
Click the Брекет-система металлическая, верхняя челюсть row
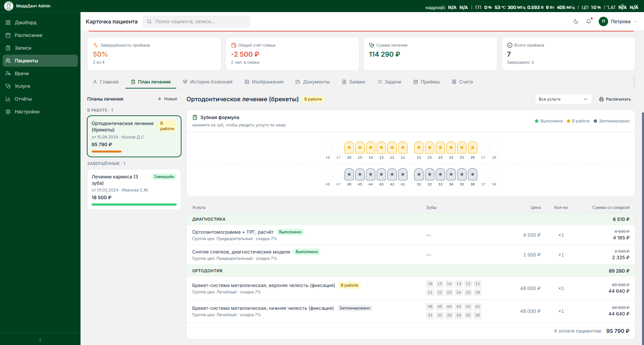click(411, 288)
